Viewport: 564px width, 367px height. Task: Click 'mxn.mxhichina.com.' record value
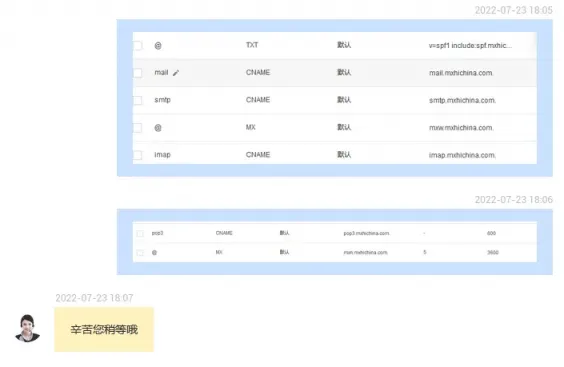365,253
